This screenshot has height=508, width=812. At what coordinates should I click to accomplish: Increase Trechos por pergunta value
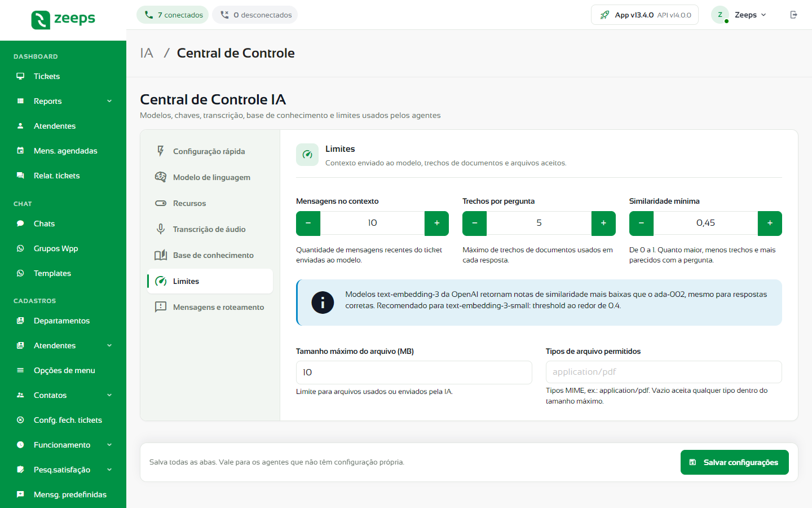click(x=603, y=224)
